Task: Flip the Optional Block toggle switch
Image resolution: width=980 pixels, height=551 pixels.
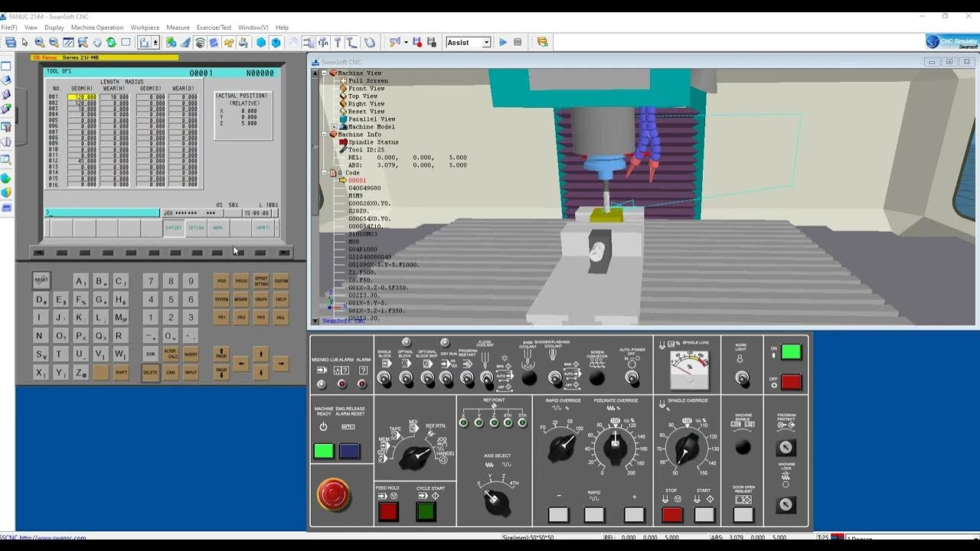Action: (x=407, y=378)
